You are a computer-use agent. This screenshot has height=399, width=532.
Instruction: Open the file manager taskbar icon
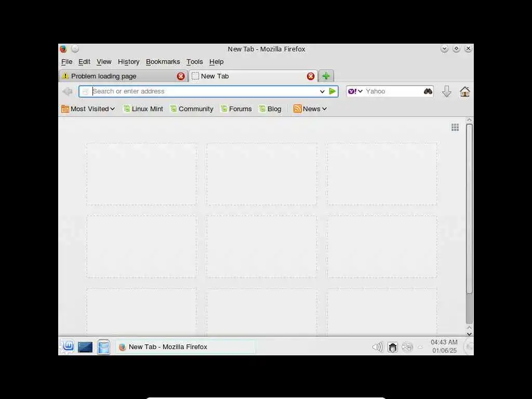pos(103,347)
